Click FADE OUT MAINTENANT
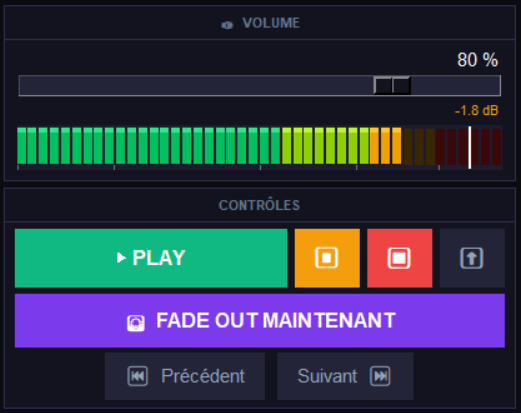Screen dimensions: 521x413 click(260, 321)
